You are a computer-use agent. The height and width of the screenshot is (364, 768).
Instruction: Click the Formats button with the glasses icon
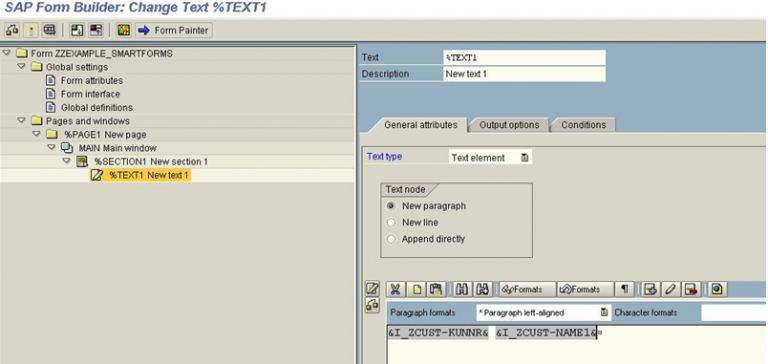(x=528, y=290)
